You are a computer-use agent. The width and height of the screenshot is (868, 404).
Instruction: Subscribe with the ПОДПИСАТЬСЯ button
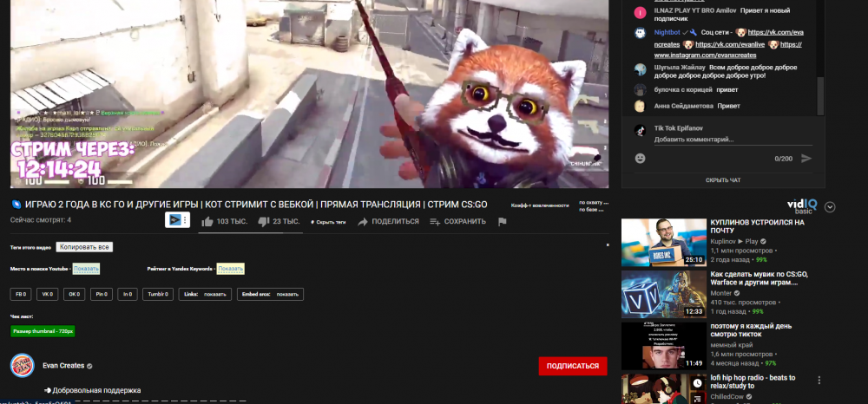[x=573, y=366]
